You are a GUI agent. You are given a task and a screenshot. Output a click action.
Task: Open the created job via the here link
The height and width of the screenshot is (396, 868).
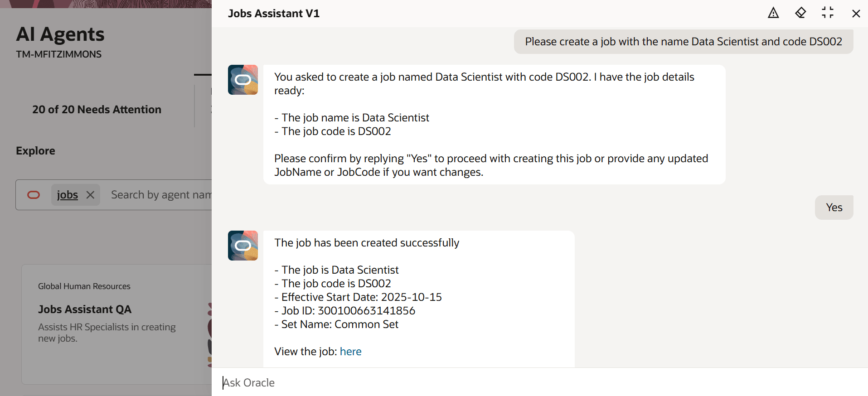coord(351,351)
